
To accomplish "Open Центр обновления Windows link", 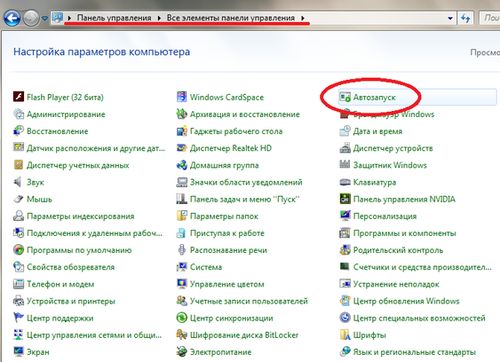I will click(406, 301).
